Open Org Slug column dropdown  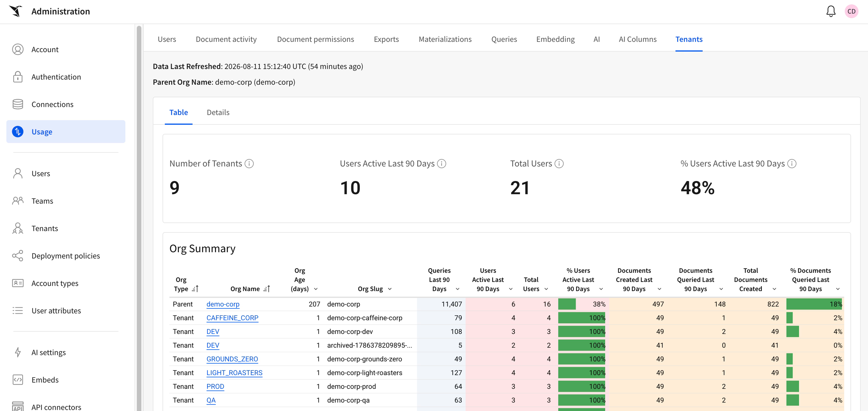(390, 289)
